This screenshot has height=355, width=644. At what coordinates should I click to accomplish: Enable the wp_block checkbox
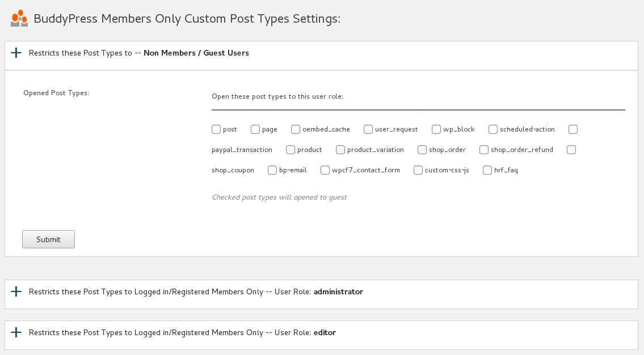(436, 129)
